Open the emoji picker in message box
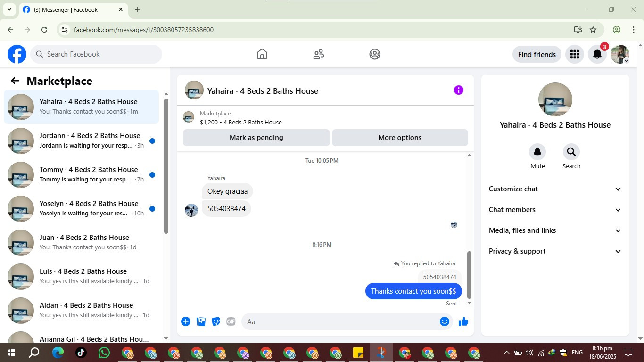 [x=444, y=321]
